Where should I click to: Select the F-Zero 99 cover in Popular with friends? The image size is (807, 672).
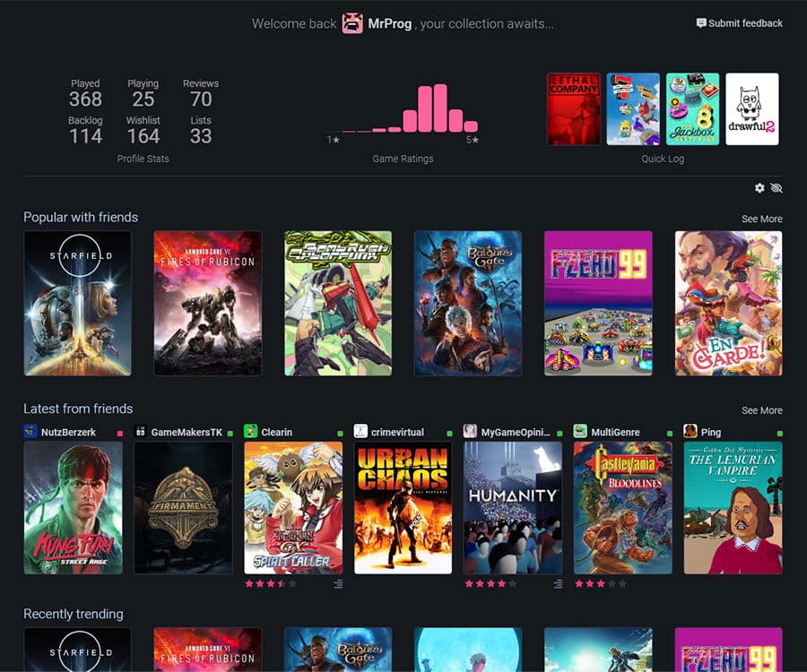point(598,304)
